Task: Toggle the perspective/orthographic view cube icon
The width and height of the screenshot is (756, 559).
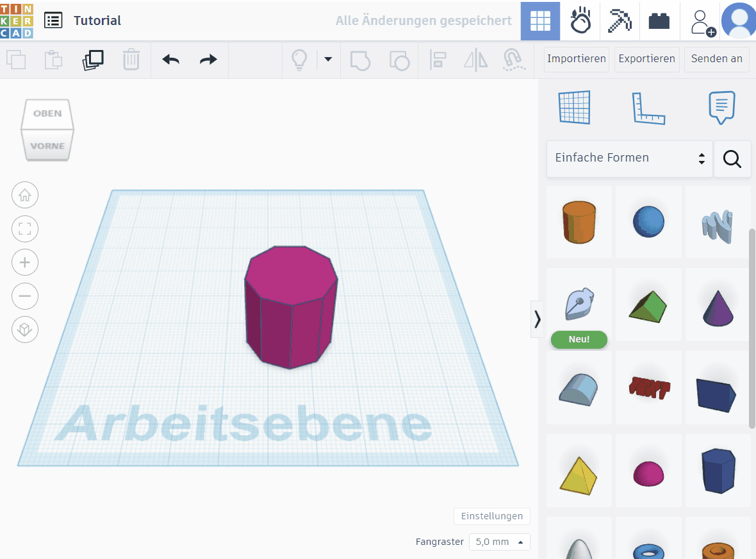Action: (25, 330)
